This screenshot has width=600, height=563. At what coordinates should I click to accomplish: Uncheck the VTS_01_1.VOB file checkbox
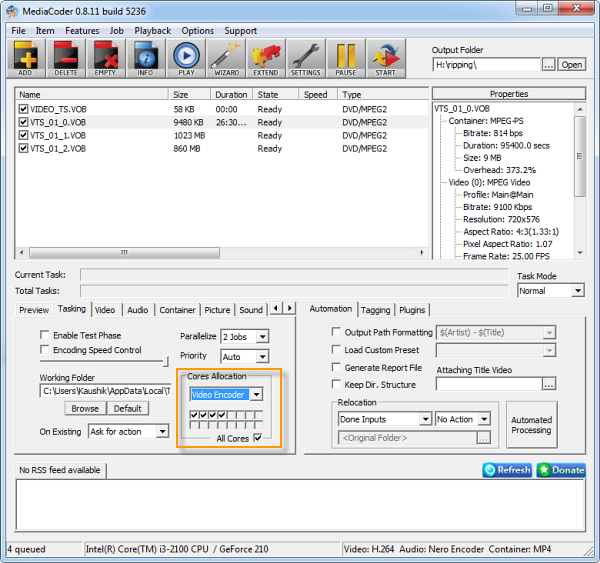click(x=23, y=135)
